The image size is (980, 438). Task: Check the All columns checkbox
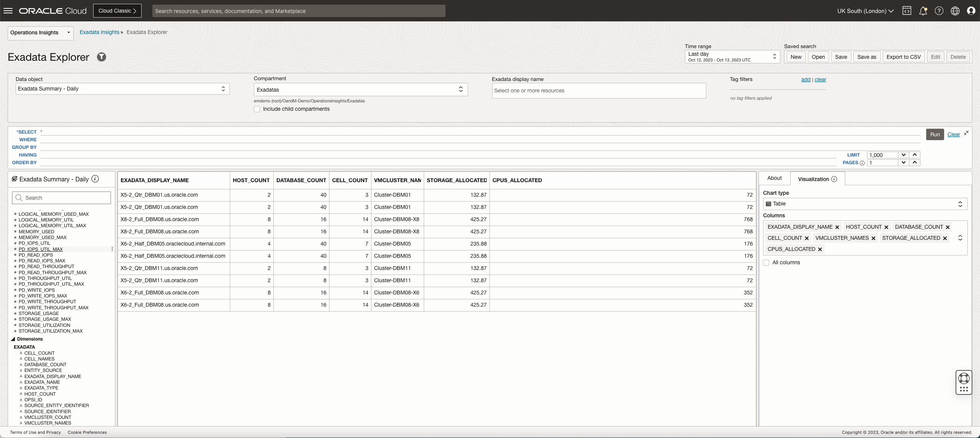(x=766, y=263)
